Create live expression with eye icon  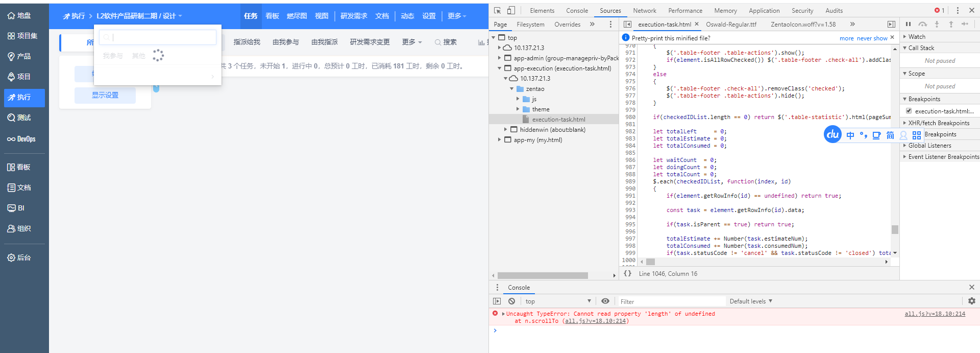click(x=605, y=301)
